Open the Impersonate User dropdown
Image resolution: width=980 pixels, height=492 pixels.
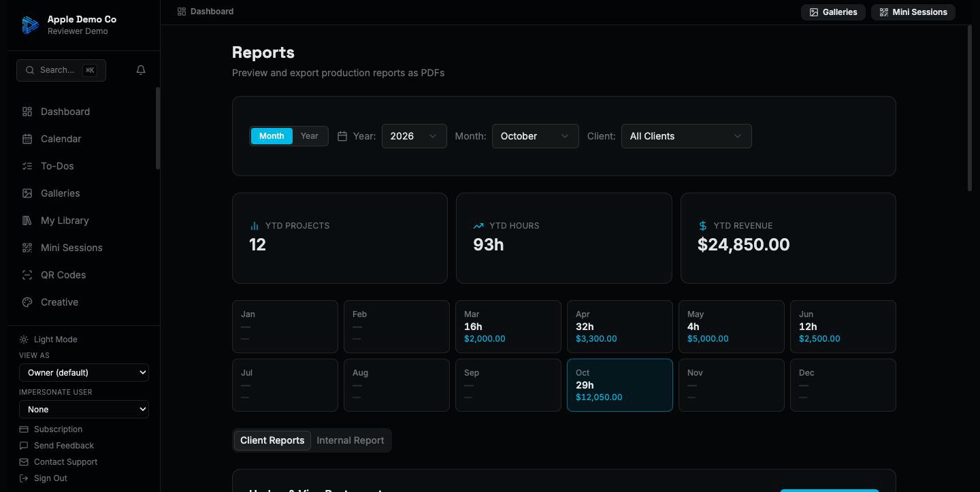pos(84,410)
